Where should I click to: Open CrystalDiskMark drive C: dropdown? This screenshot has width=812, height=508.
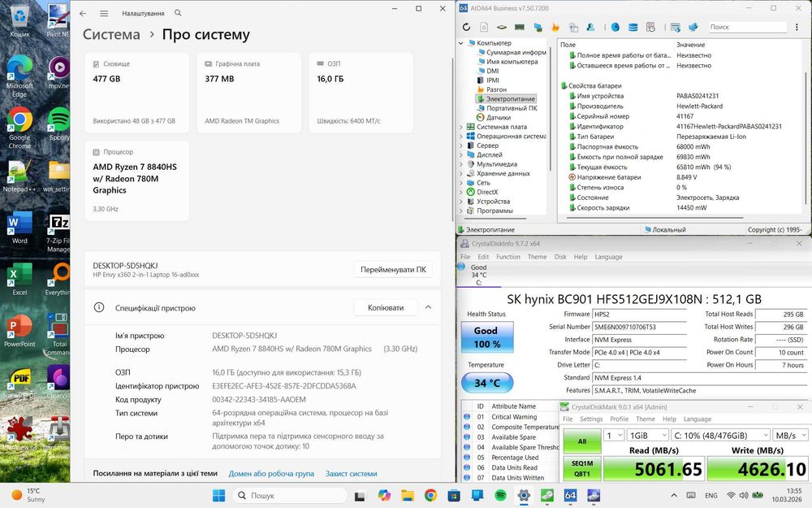[720, 436]
